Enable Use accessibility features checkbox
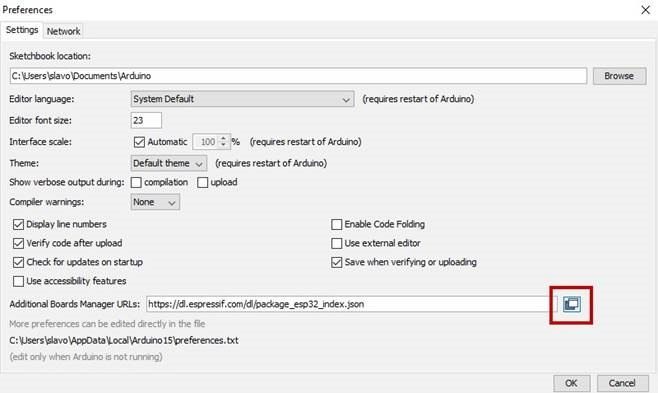 tap(18, 281)
